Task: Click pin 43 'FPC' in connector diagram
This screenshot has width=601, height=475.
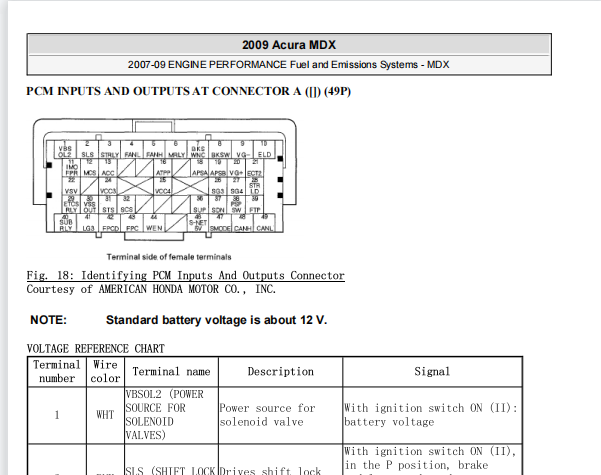Action: [x=132, y=223]
